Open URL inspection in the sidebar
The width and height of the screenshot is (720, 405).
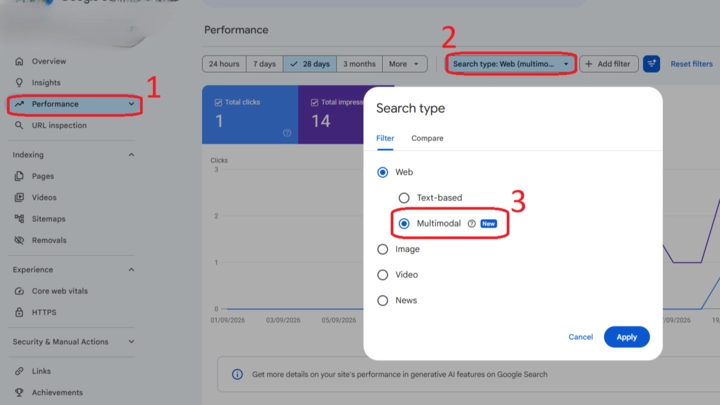[59, 125]
